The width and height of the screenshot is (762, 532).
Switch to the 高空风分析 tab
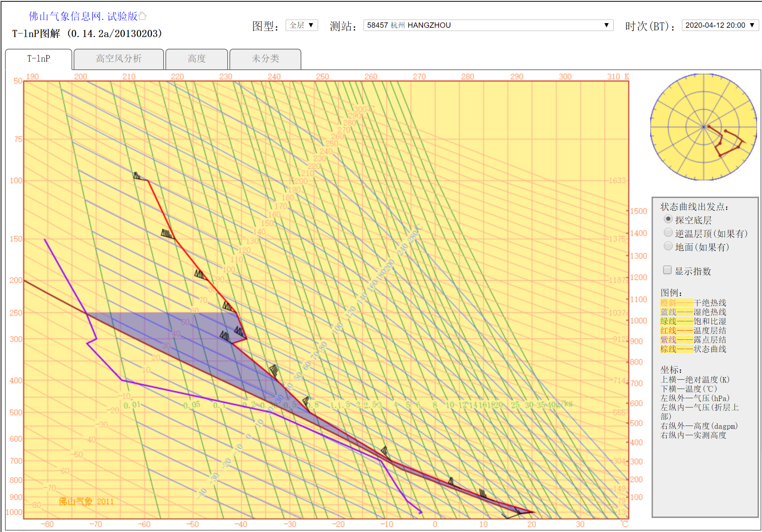(119, 59)
